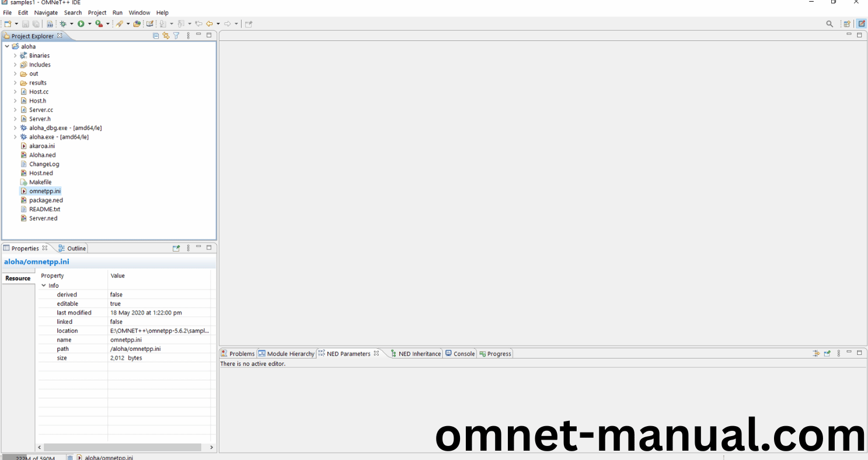Click the Next Annotation toolbar icon
The image size is (868, 460).
[x=163, y=24]
